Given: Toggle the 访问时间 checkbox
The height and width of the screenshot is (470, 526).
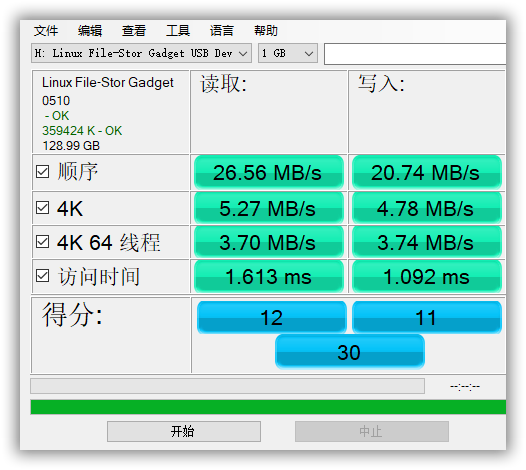Looking at the screenshot, I should 43,276.
